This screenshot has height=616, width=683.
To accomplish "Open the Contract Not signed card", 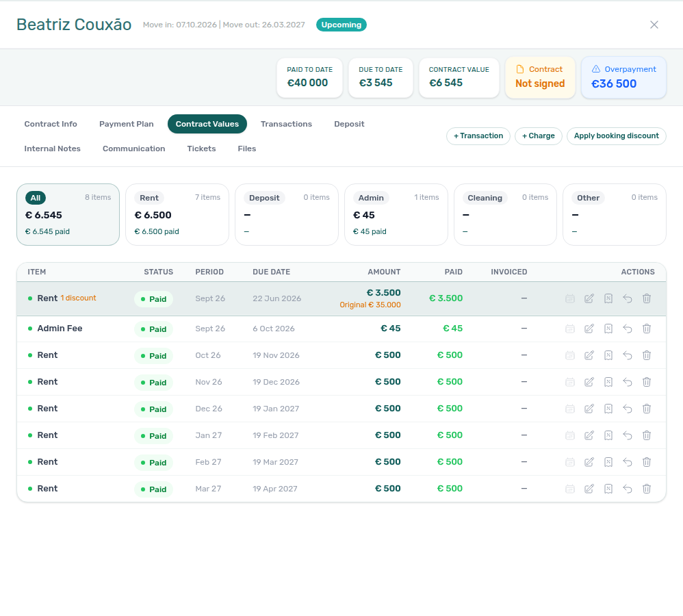I will coord(540,77).
